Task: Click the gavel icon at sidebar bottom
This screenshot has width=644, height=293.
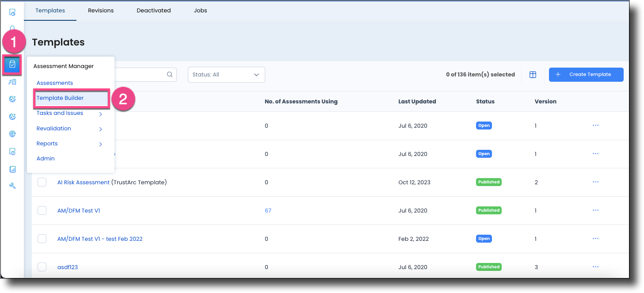Action: tap(12, 185)
